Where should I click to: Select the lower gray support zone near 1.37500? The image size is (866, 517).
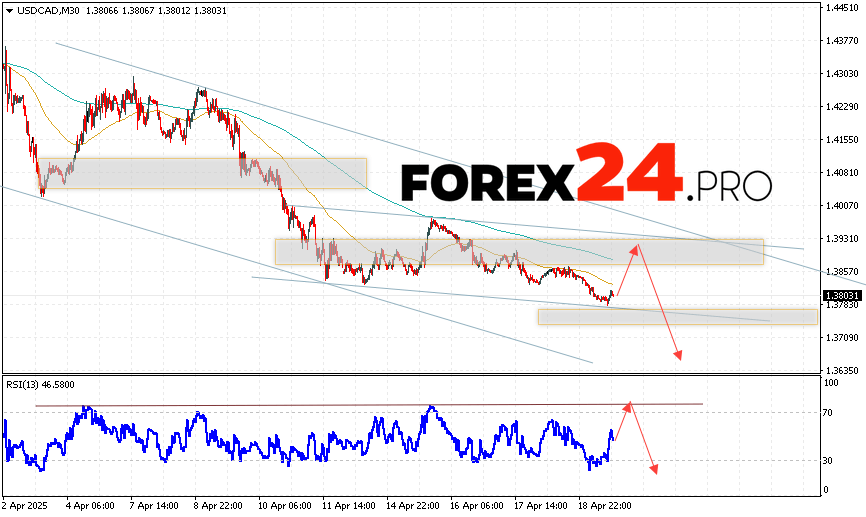point(677,316)
